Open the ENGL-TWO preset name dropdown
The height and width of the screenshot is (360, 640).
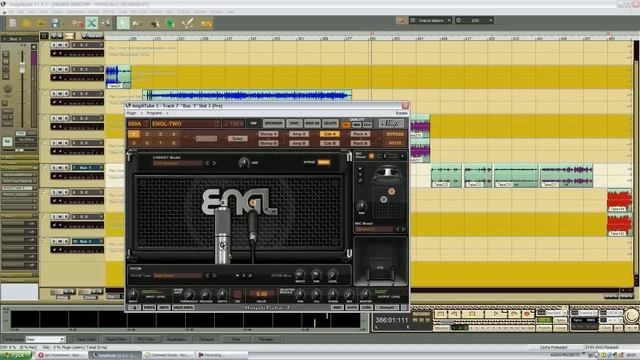click(x=186, y=124)
